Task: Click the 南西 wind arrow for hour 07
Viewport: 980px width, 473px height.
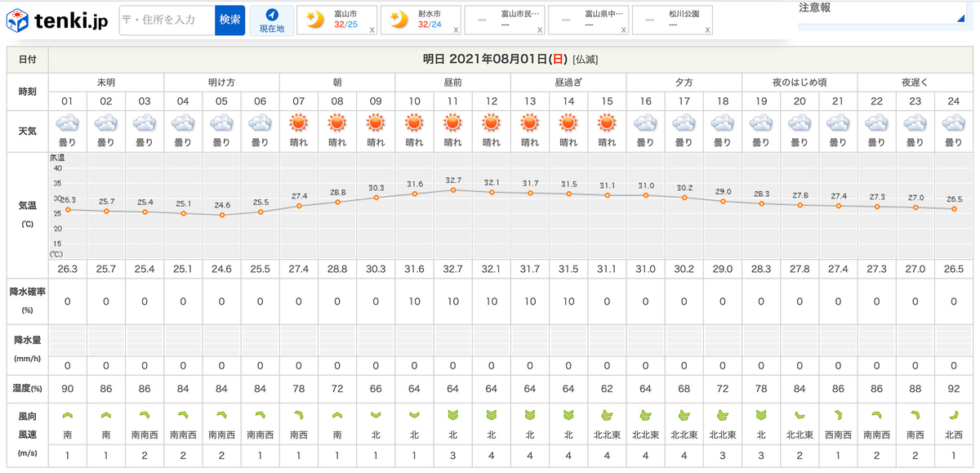Action: coord(298,415)
